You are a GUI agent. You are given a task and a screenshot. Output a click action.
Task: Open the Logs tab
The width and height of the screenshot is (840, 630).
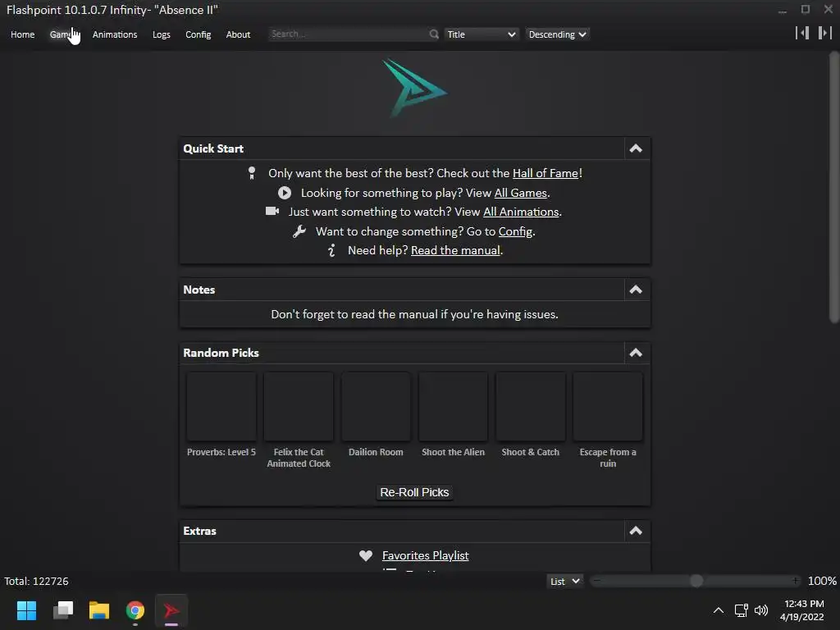tap(162, 34)
